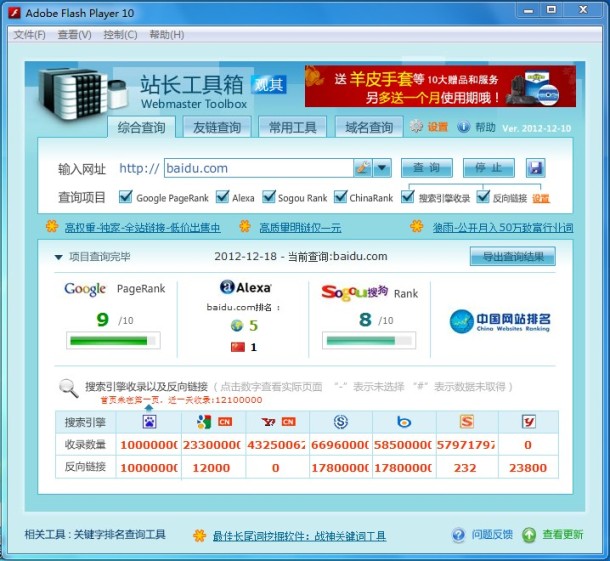The width and height of the screenshot is (610, 561).
Task: Click the Baidu paw search engine icon
Action: [149, 422]
